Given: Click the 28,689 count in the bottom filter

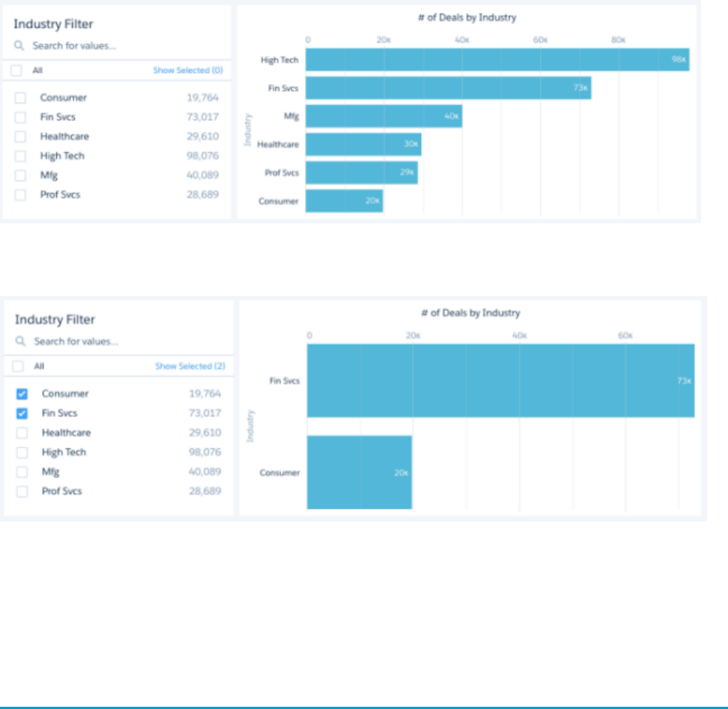Looking at the screenshot, I should click(204, 491).
